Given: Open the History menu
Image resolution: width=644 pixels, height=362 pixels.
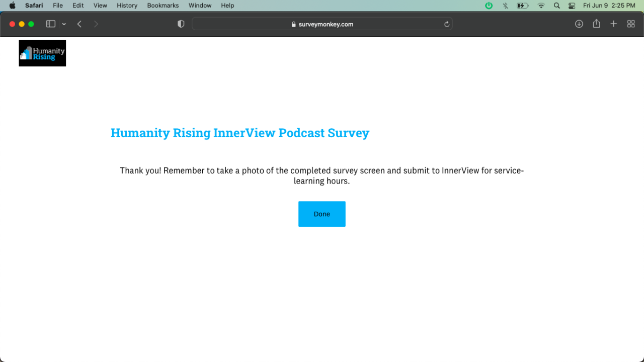Looking at the screenshot, I should pos(127,6).
